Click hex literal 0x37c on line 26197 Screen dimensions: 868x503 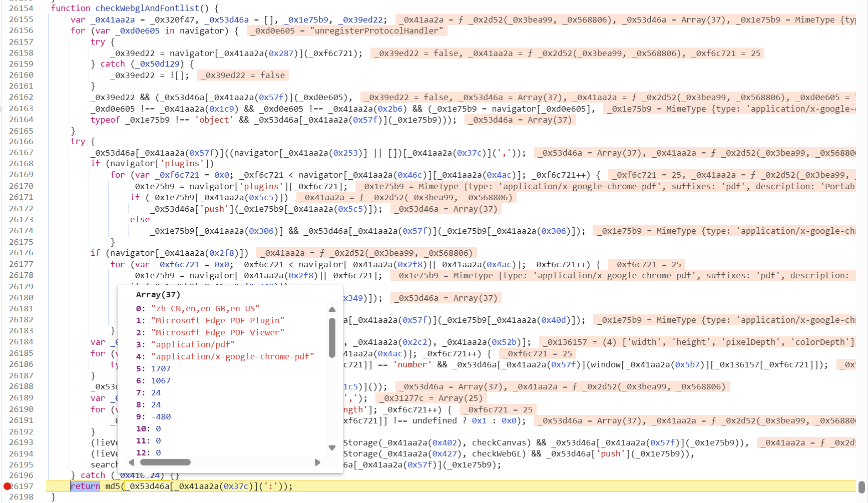tap(236, 486)
